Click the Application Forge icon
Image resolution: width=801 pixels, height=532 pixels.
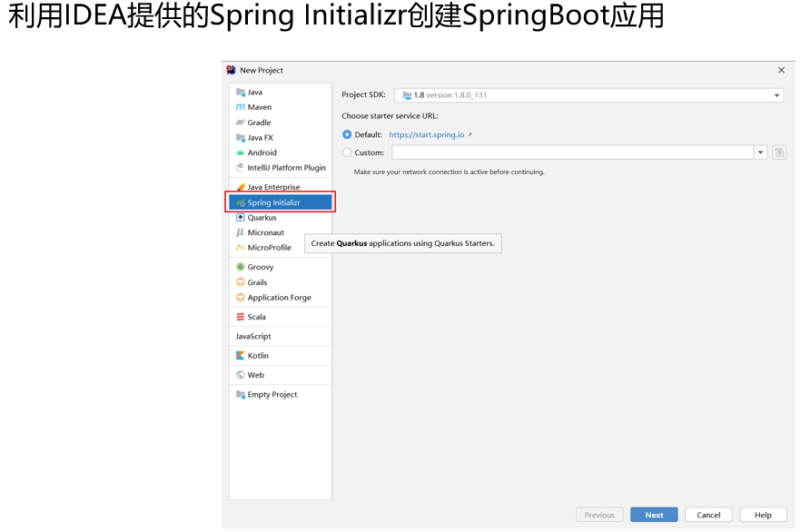(240, 297)
